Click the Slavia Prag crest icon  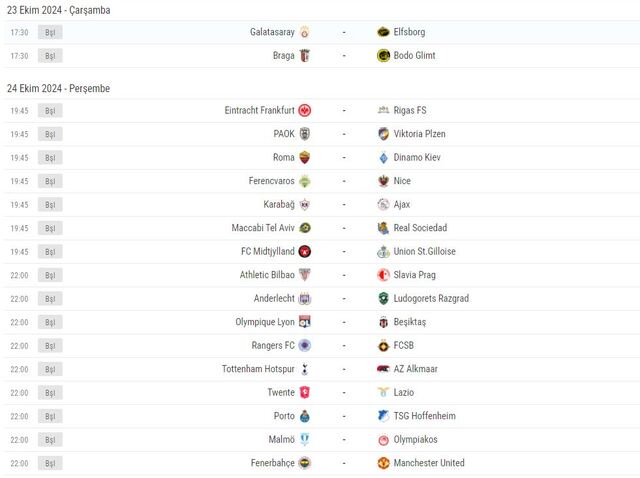coord(383,275)
